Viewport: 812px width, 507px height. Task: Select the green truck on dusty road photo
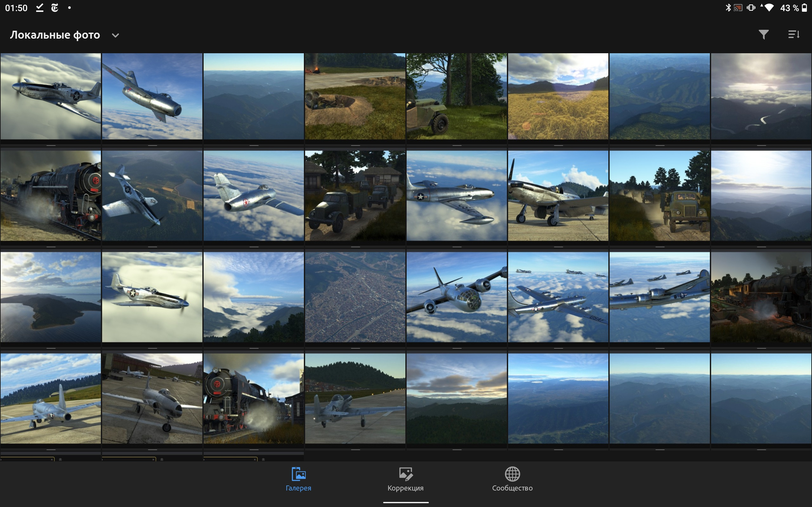(660, 196)
